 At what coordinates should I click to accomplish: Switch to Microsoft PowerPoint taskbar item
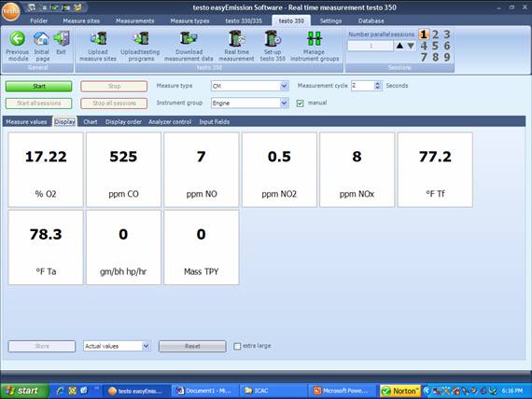tap(343, 391)
